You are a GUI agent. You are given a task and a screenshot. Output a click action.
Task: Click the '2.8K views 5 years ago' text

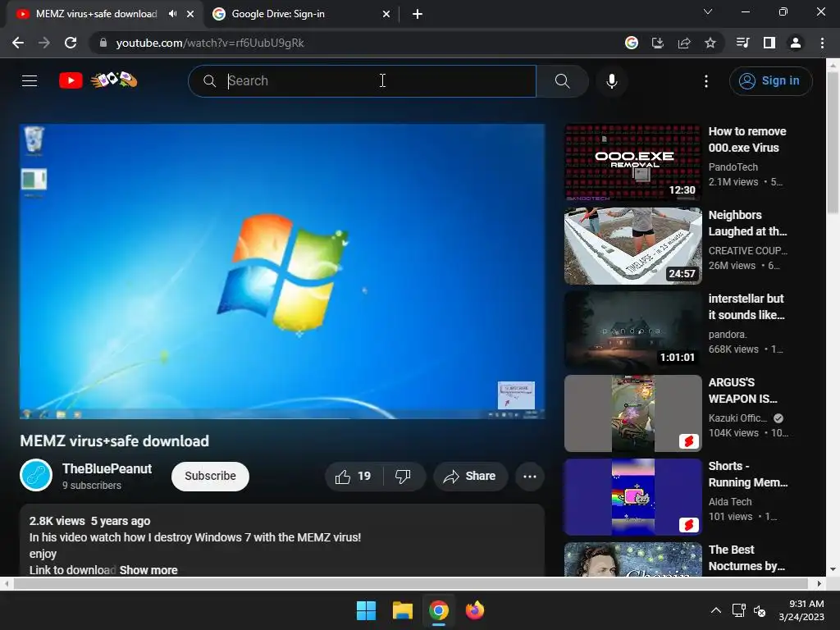pyautogui.click(x=90, y=521)
